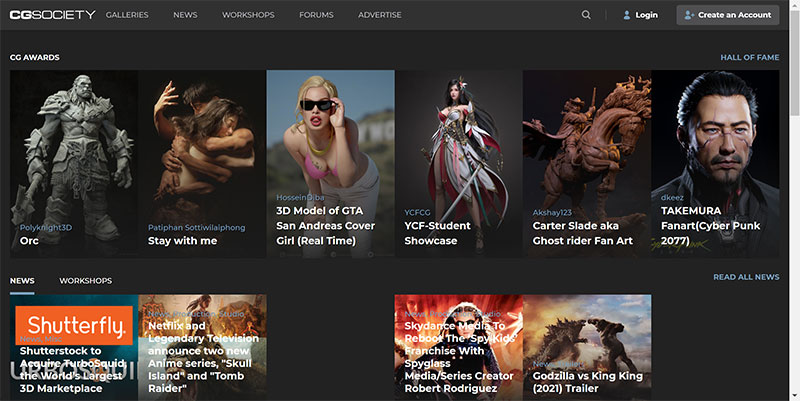Screen dimensions: 800x401
Task: Open the GTA San Andreas Cover Girl artwork
Action: [330, 160]
